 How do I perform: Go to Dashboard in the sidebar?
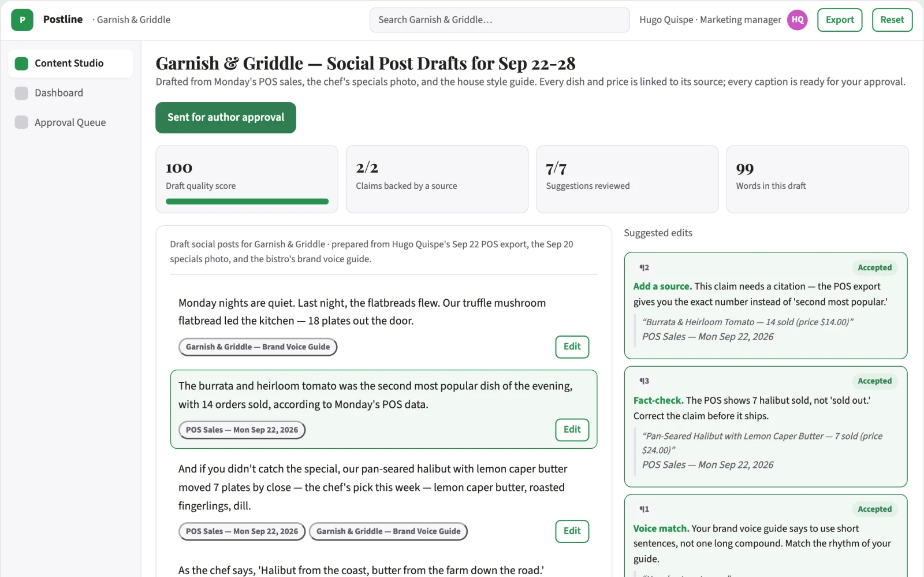[x=70, y=93]
